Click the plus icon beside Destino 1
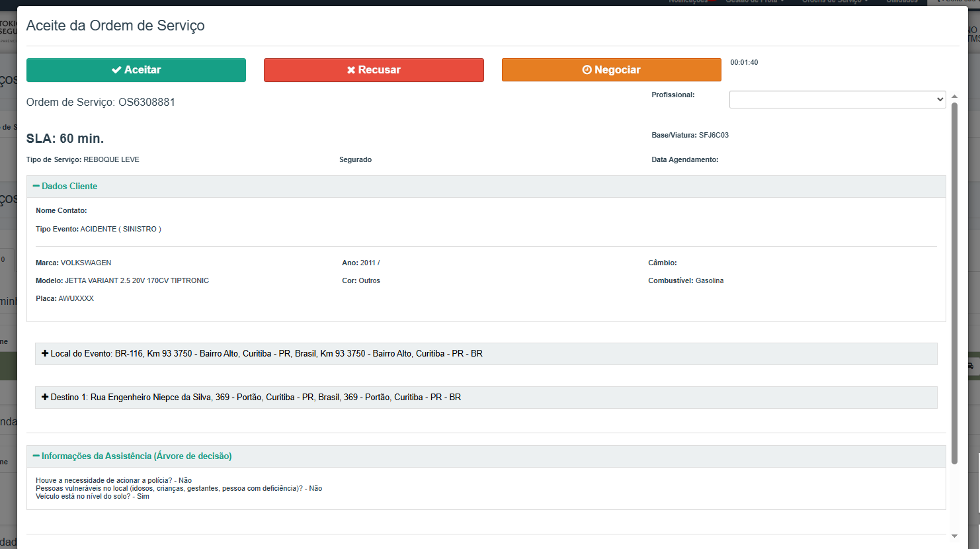980x549 pixels. click(45, 398)
